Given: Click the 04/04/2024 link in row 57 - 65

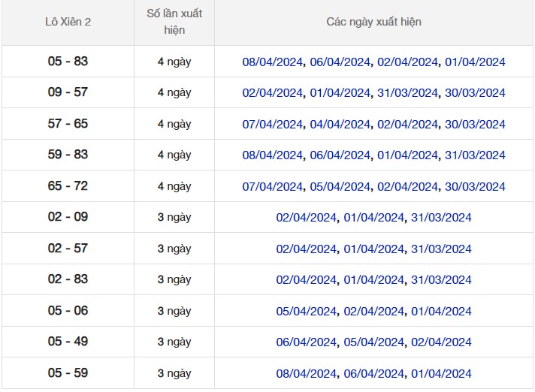Looking at the screenshot, I should point(340,125).
